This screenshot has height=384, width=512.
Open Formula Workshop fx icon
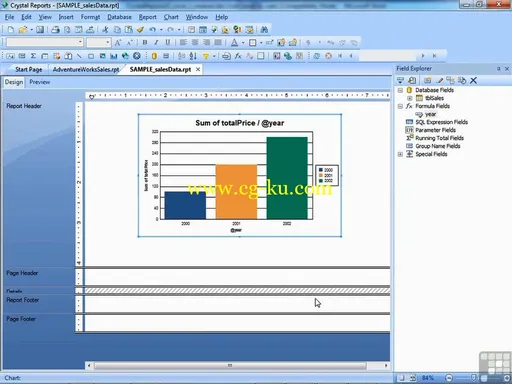pos(238,56)
